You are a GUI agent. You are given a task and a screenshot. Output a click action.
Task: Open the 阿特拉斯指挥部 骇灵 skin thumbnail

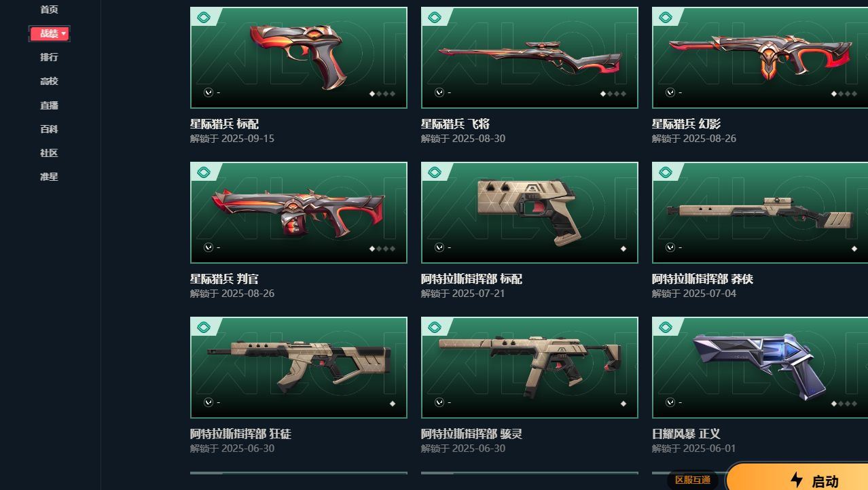click(x=530, y=368)
